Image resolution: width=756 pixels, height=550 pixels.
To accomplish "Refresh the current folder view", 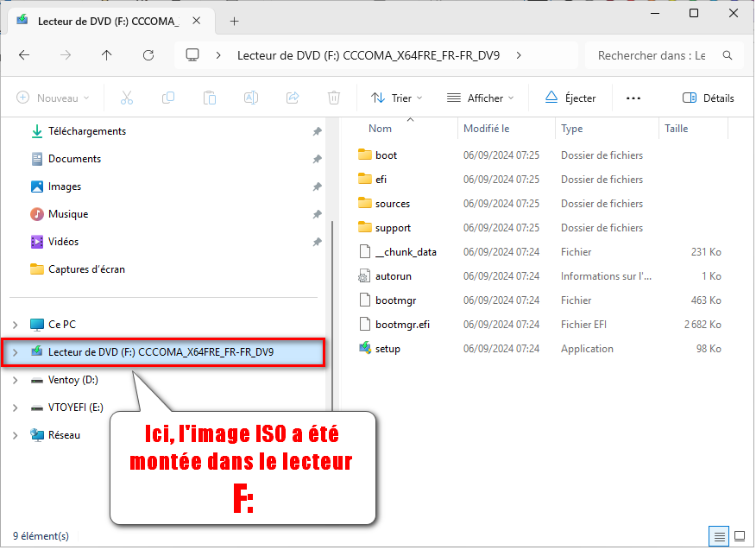I will click(148, 55).
